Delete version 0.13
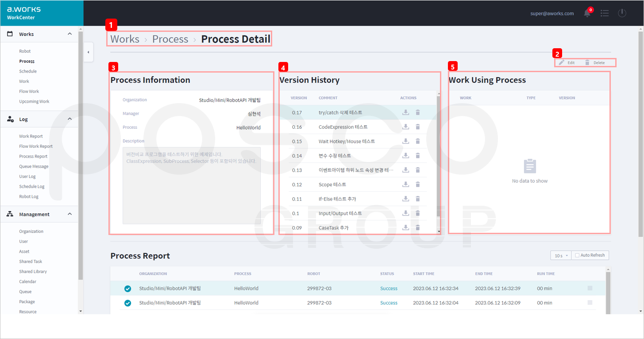This screenshot has height=339, width=644. coord(417,170)
